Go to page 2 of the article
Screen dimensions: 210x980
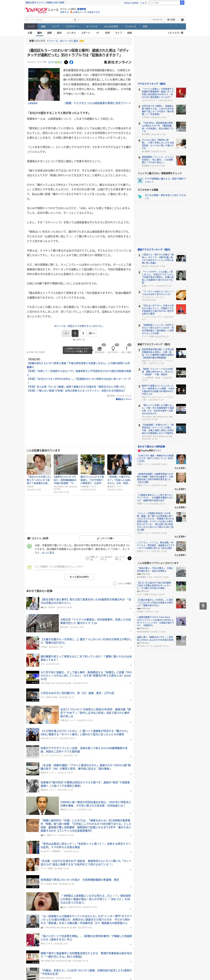point(83,333)
